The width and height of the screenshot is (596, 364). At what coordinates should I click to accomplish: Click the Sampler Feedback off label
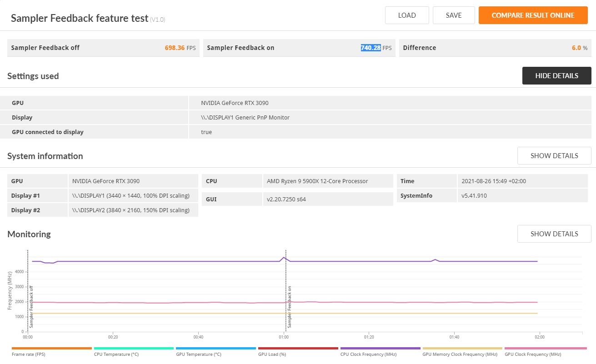[45, 48]
